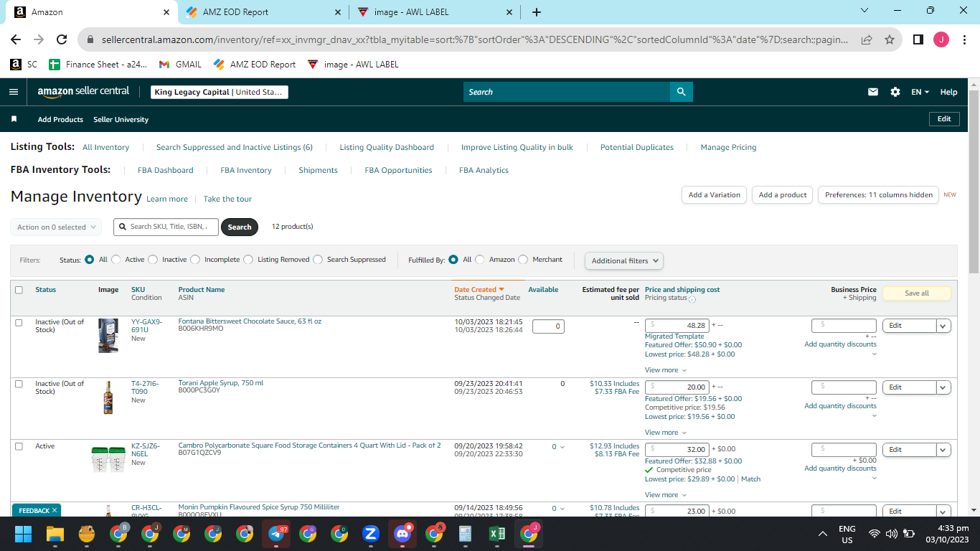Open Telegram from the taskbar
Screen dimensions: 980x551
coord(276,534)
